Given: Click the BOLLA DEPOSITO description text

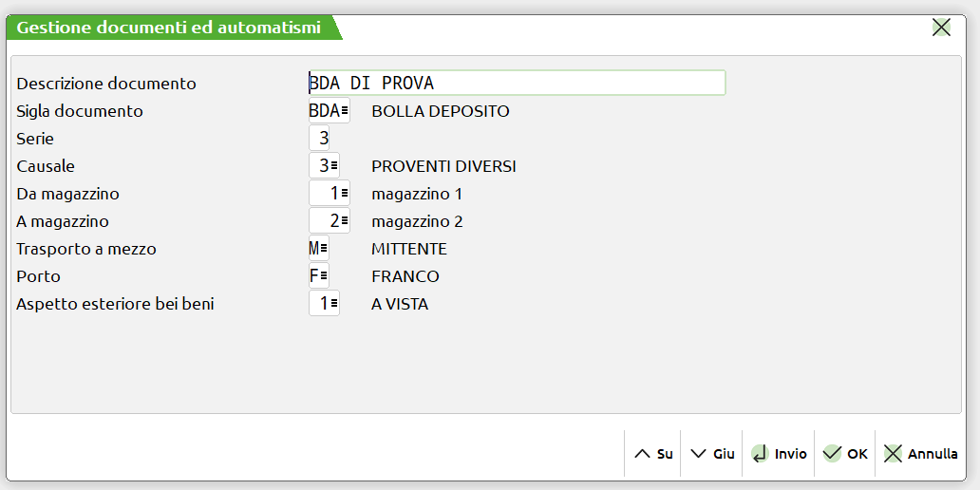Looking at the screenshot, I should (x=441, y=111).
